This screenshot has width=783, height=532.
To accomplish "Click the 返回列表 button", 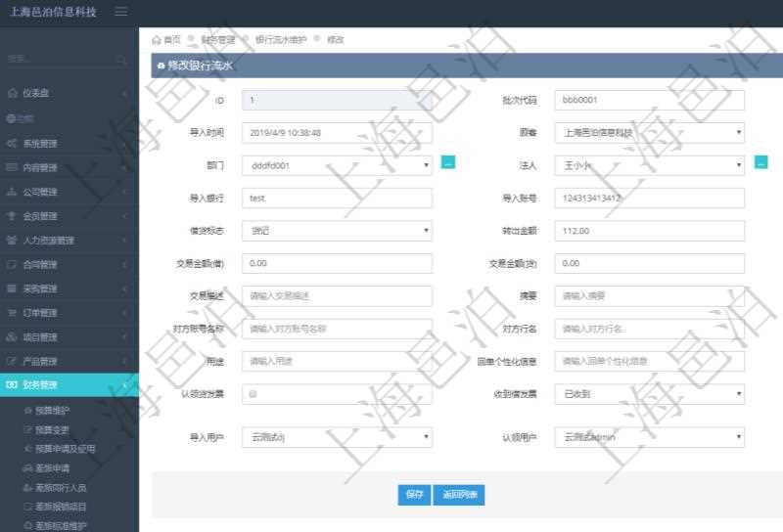I will pos(459,495).
